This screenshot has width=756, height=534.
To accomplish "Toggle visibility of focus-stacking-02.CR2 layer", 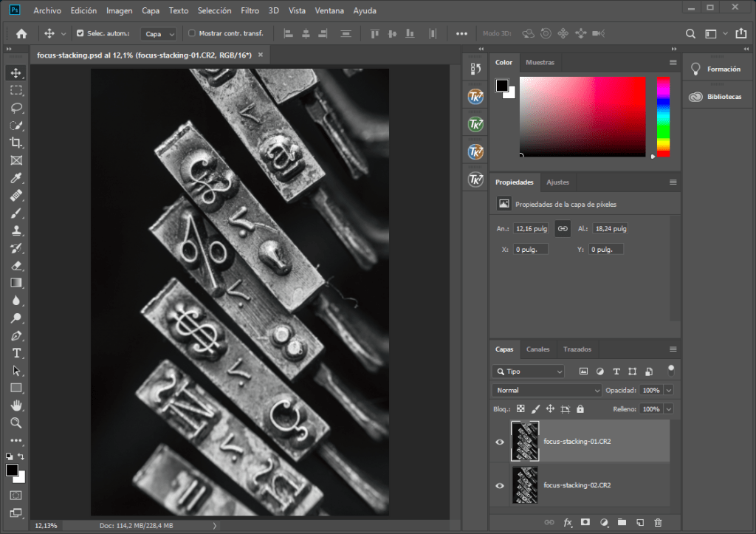I will coord(500,485).
